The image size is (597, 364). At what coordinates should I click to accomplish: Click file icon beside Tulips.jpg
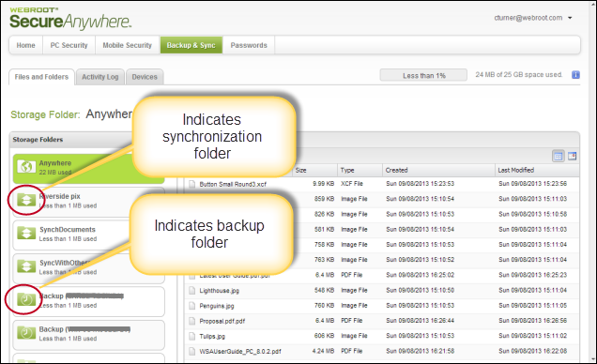(x=192, y=336)
